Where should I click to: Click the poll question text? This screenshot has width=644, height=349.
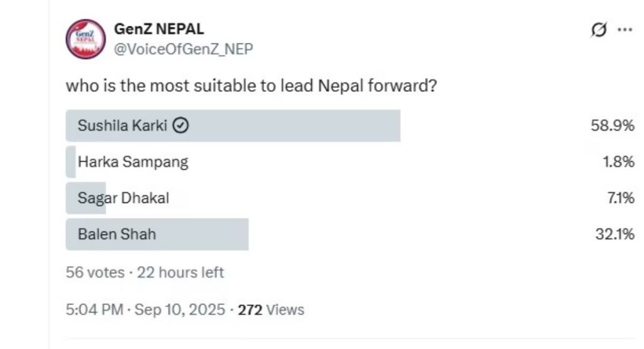pyautogui.click(x=251, y=86)
